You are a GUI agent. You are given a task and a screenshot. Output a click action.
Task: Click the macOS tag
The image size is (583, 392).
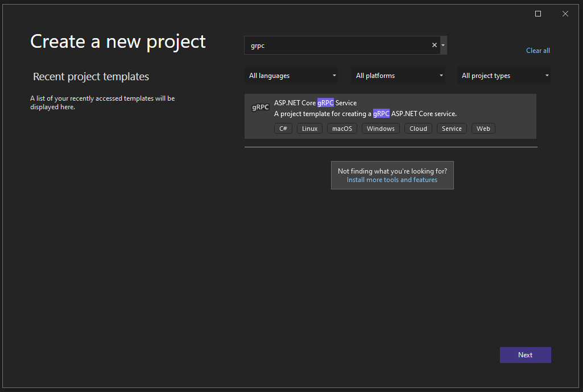(342, 129)
